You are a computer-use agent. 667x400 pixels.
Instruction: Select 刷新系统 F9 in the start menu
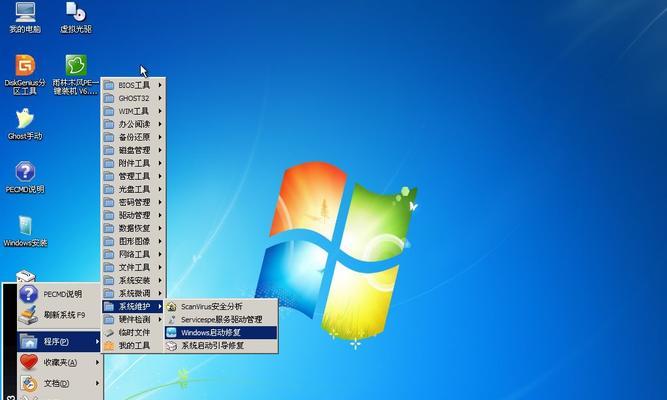(x=59, y=315)
